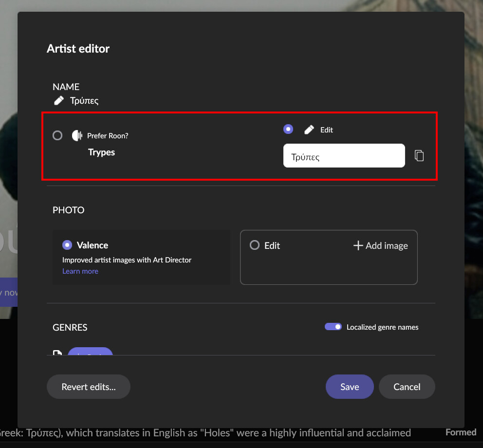Click Revert edits button
The height and width of the screenshot is (448, 483).
click(89, 387)
